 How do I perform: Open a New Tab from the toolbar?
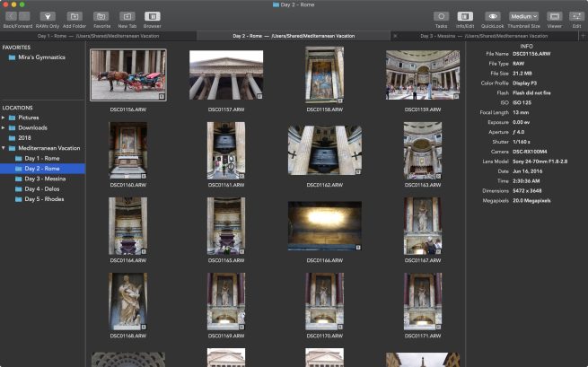click(127, 16)
